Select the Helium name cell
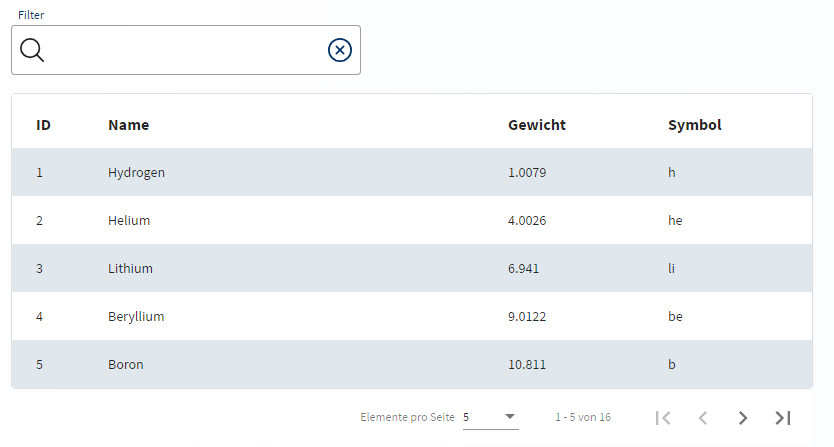Image resolution: width=834 pixels, height=447 pixels. pos(129,220)
